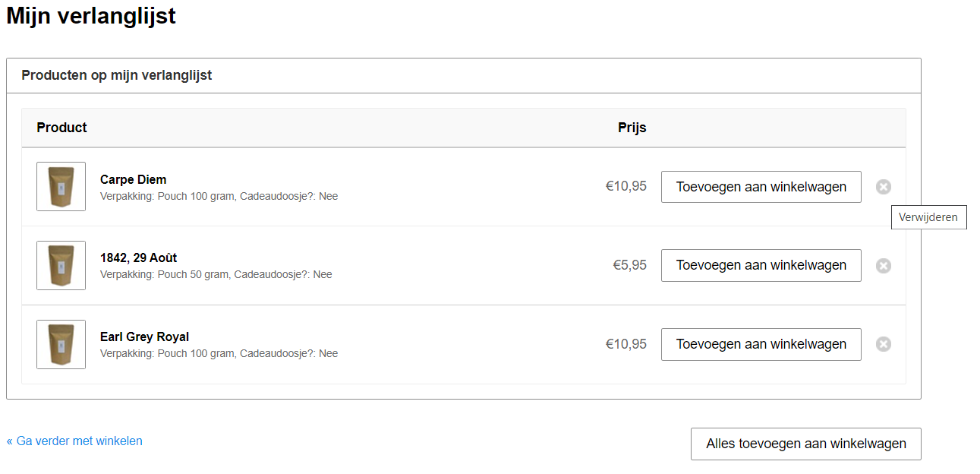Viewport: 980px width, 474px height.
Task: Click the Product column header
Action: tap(61, 128)
